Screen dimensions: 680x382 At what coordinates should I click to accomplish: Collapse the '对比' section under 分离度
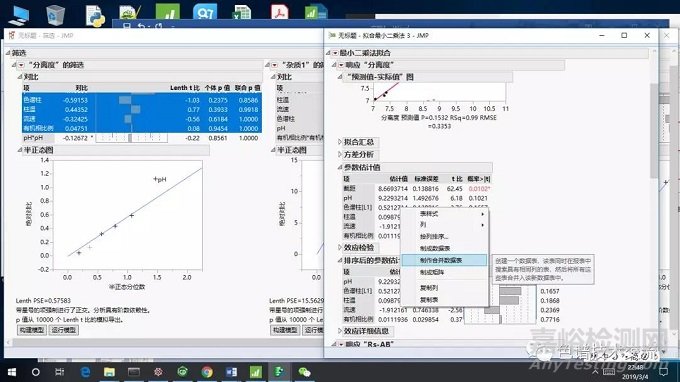(20, 77)
